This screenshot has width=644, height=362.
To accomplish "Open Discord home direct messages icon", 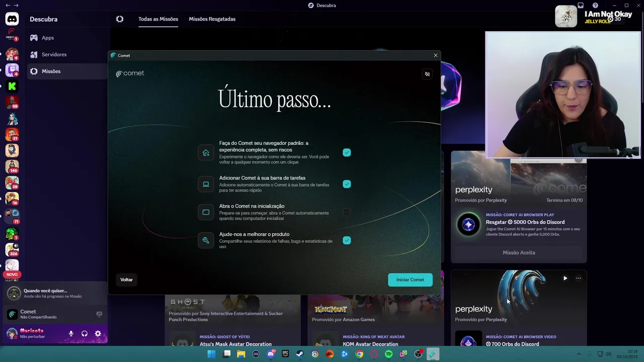I will pyautogui.click(x=12, y=19).
